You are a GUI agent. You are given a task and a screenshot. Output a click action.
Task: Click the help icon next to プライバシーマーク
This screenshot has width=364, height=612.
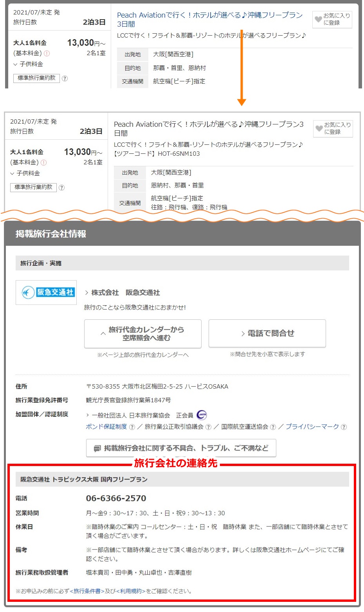344,427
